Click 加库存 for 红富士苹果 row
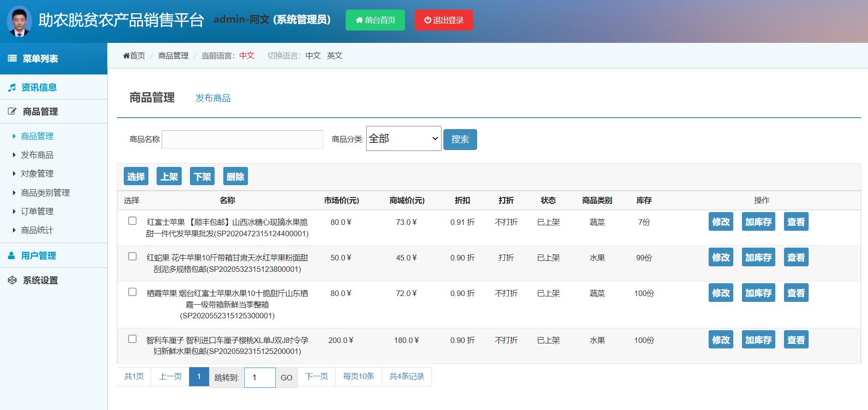Image resolution: width=868 pixels, height=410 pixels. pyautogui.click(x=758, y=222)
